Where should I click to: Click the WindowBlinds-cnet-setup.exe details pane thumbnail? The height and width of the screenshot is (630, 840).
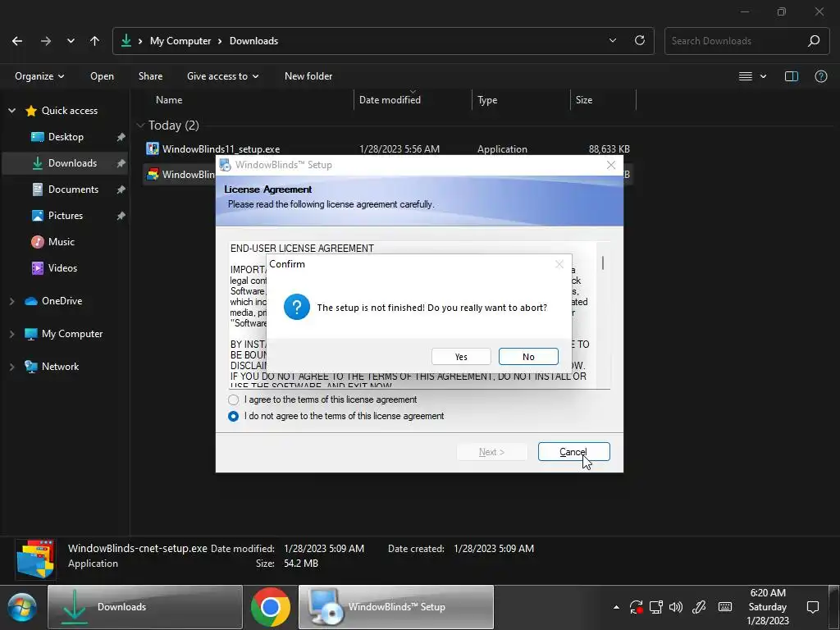click(x=35, y=559)
